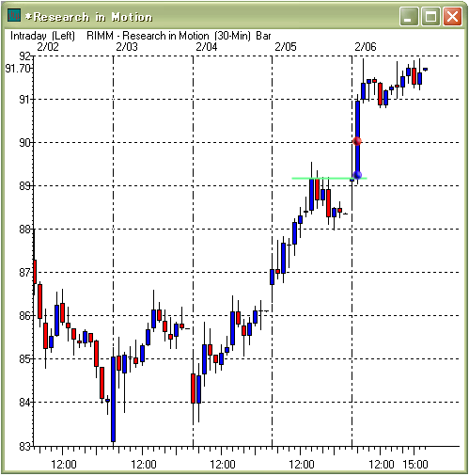Click the 2/03 date label
Image resolution: width=469 pixels, height=476 pixels.
coord(127,47)
